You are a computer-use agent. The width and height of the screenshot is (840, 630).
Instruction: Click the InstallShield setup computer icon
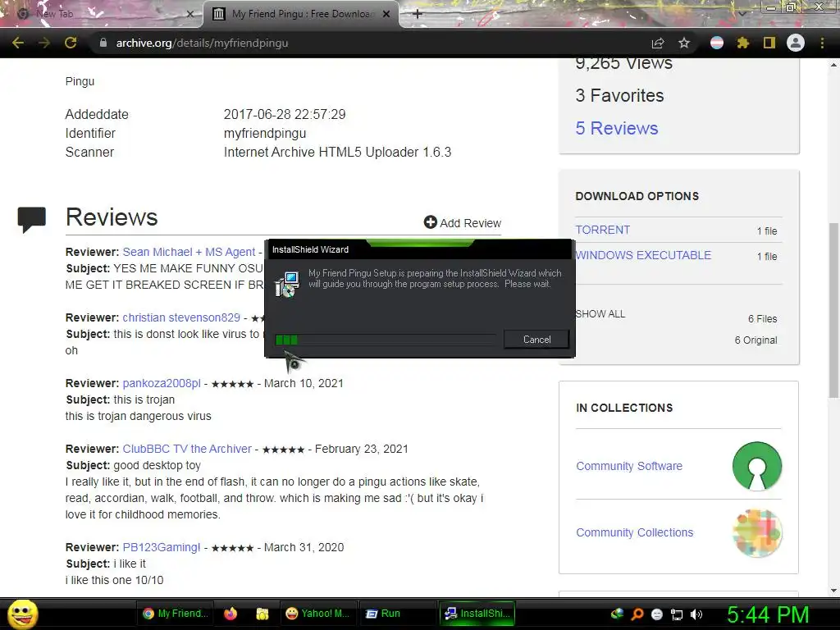(x=287, y=284)
